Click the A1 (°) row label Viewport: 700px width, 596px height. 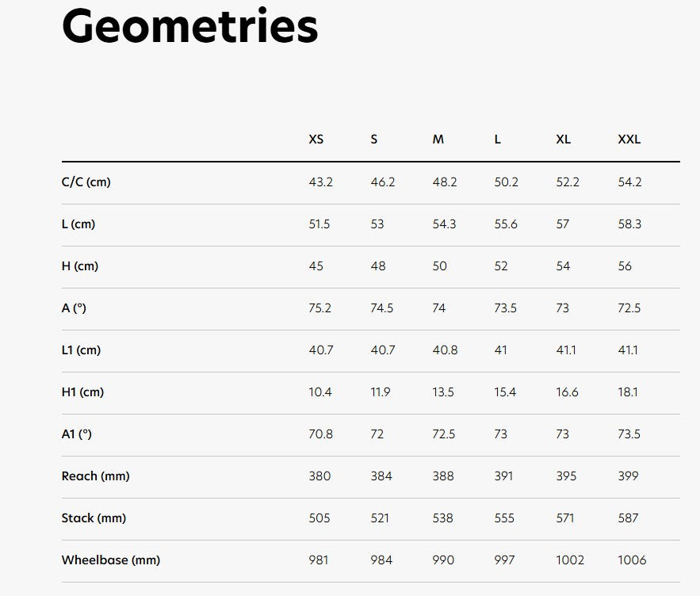(76, 434)
